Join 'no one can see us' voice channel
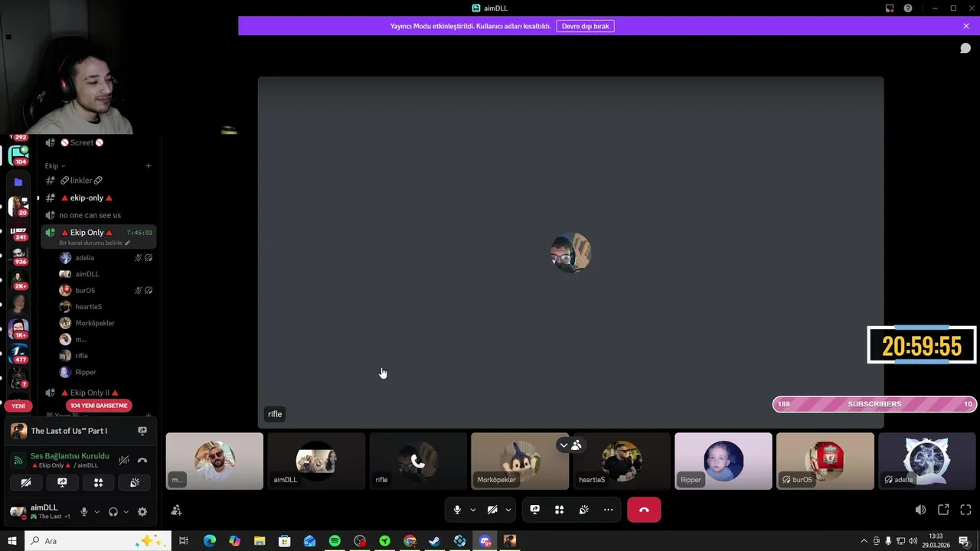Viewport: 980px width, 551px height. click(x=99, y=215)
